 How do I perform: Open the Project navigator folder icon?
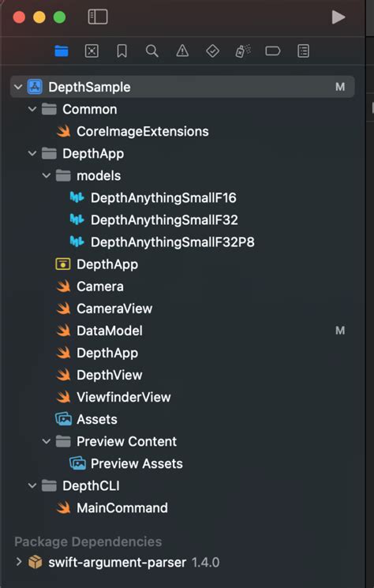62,51
